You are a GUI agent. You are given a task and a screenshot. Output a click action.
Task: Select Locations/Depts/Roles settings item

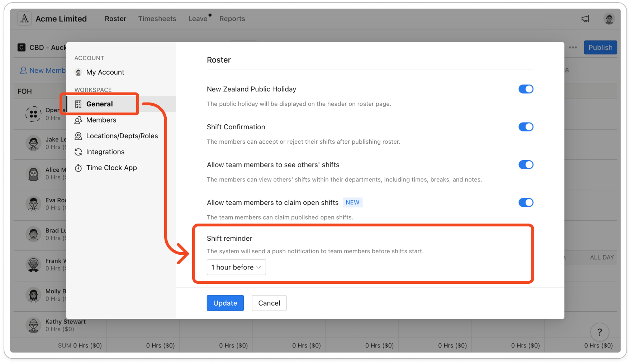122,136
